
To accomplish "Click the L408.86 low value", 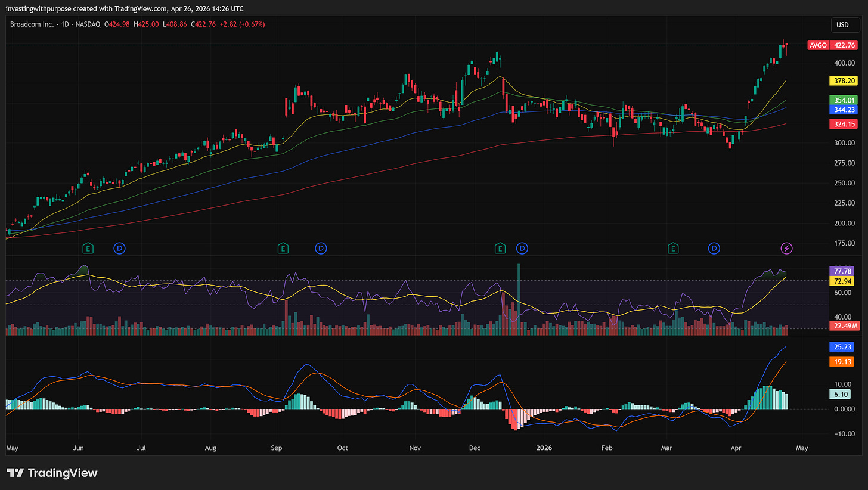I will coord(174,24).
